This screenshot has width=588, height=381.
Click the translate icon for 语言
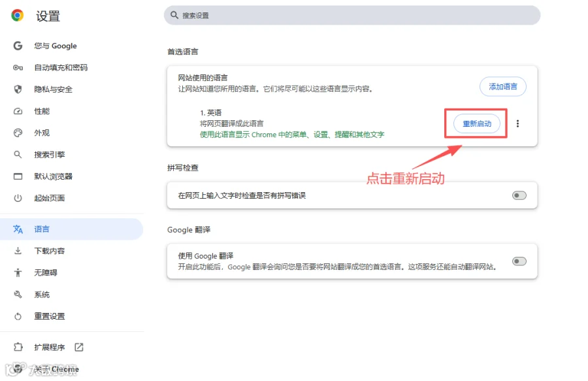click(x=18, y=229)
